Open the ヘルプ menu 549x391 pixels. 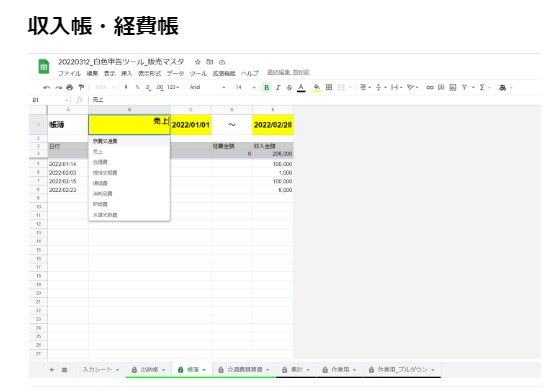coord(250,74)
